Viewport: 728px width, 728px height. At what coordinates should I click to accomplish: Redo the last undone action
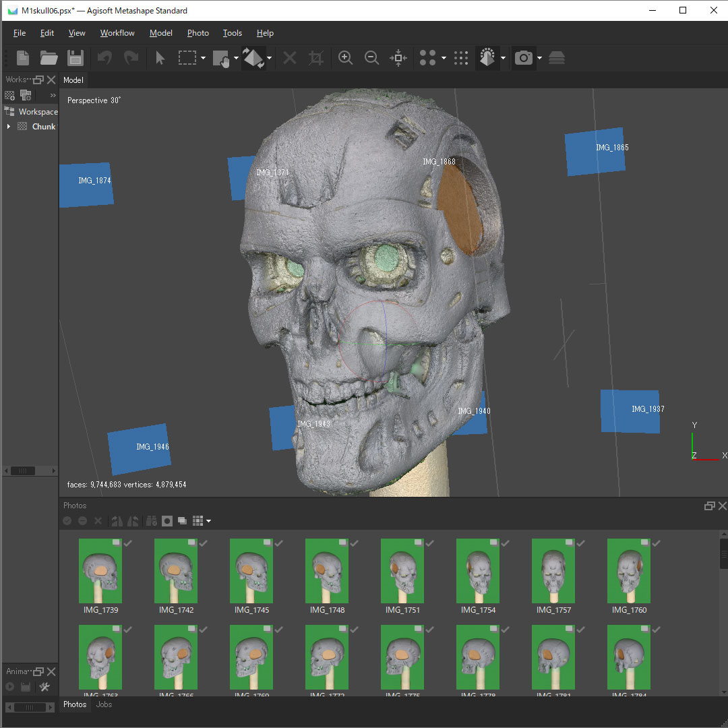click(x=131, y=58)
